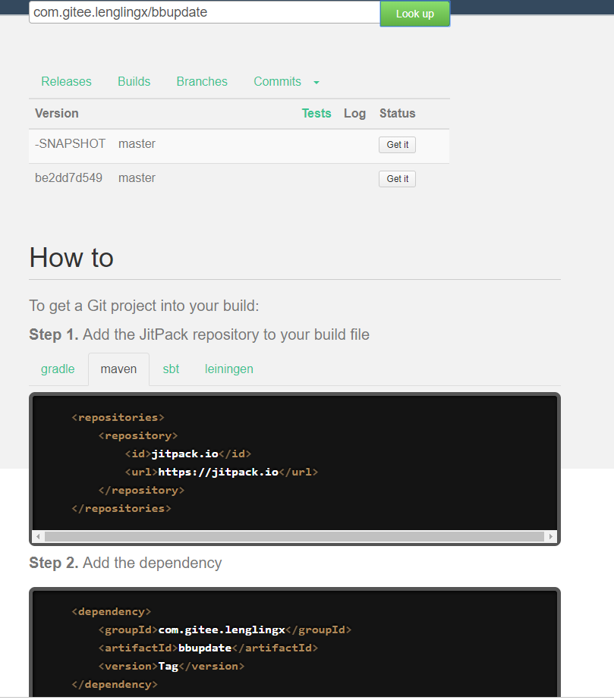Click the right arrow of code scrollbar
This screenshot has height=700, width=614.
(550, 536)
